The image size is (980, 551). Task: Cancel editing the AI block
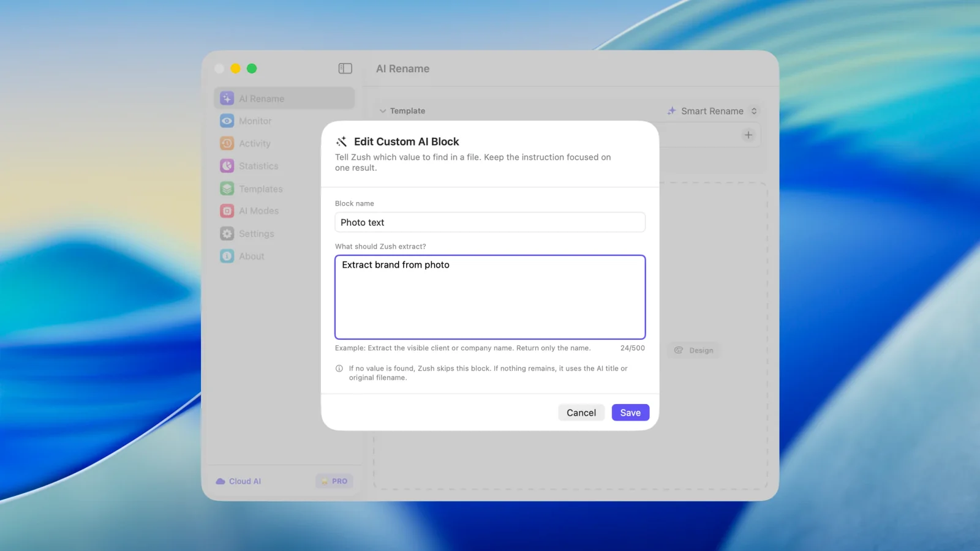[581, 413]
